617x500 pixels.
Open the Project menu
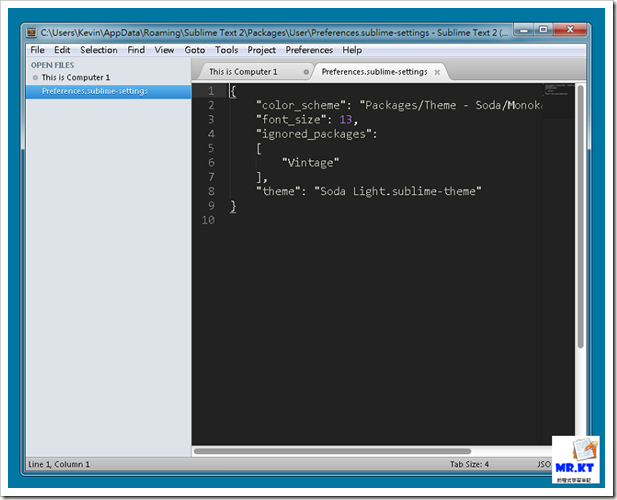pos(261,50)
